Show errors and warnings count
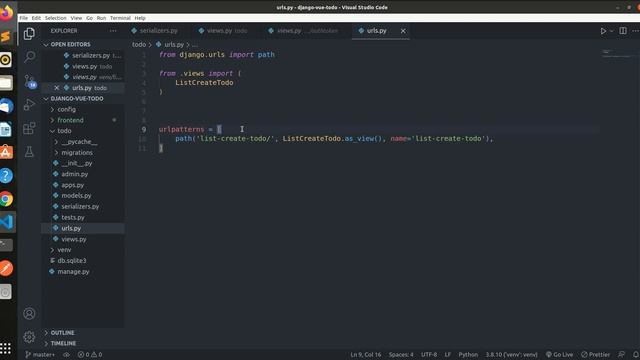Viewport: 640px width, 360px height. (x=90, y=355)
